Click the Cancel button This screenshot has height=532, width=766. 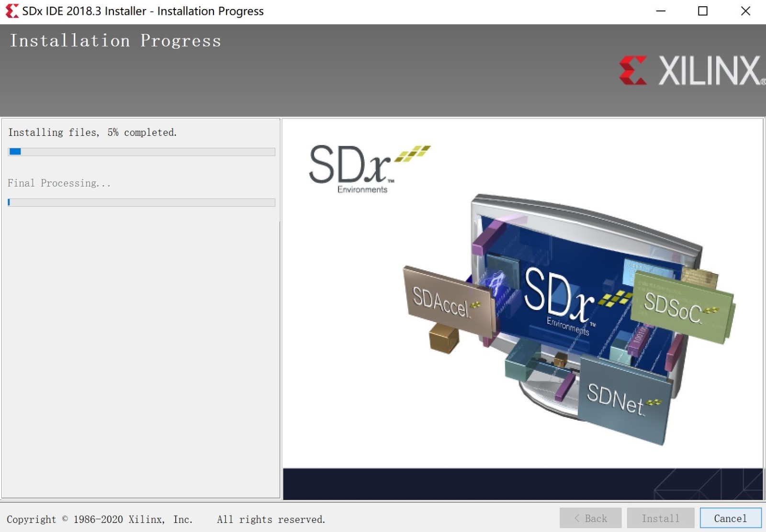click(730, 518)
